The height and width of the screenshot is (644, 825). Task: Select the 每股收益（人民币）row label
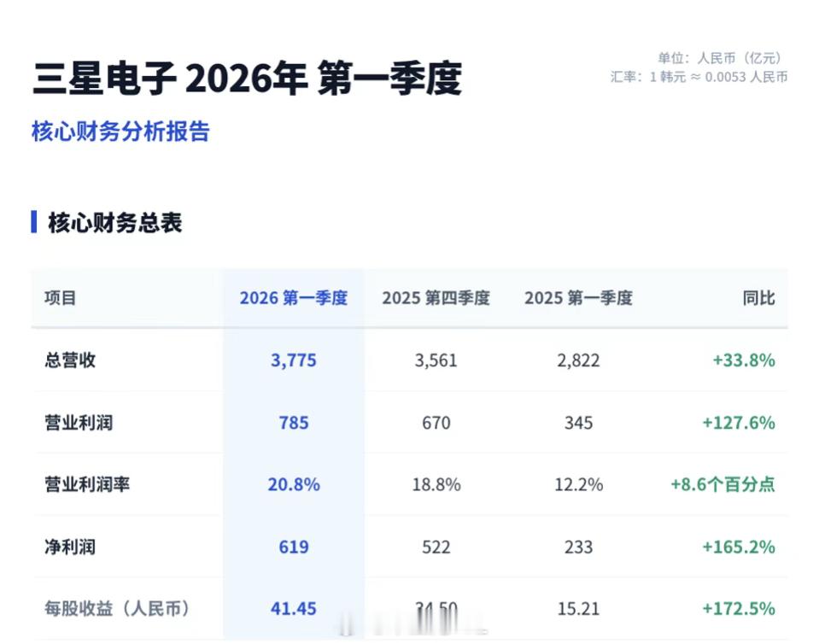(x=117, y=609)
